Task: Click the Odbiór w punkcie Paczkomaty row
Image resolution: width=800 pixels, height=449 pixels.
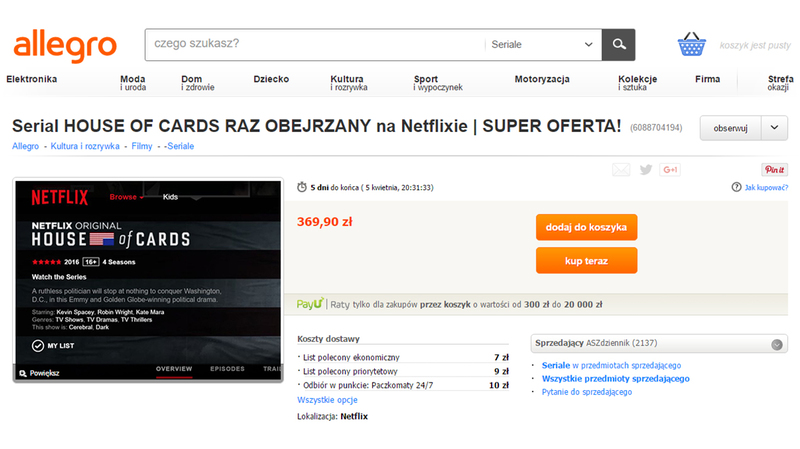Action: point(403,385)
